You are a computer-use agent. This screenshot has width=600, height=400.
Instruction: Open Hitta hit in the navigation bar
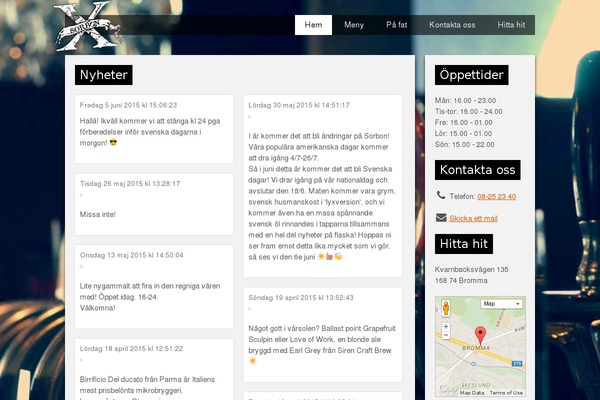511,25
